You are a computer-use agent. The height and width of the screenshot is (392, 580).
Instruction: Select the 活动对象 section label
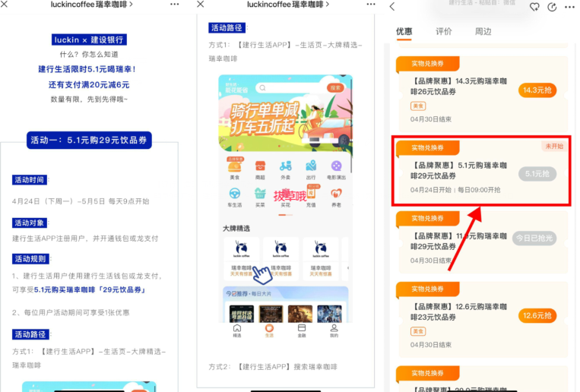[x=30, y=223]
